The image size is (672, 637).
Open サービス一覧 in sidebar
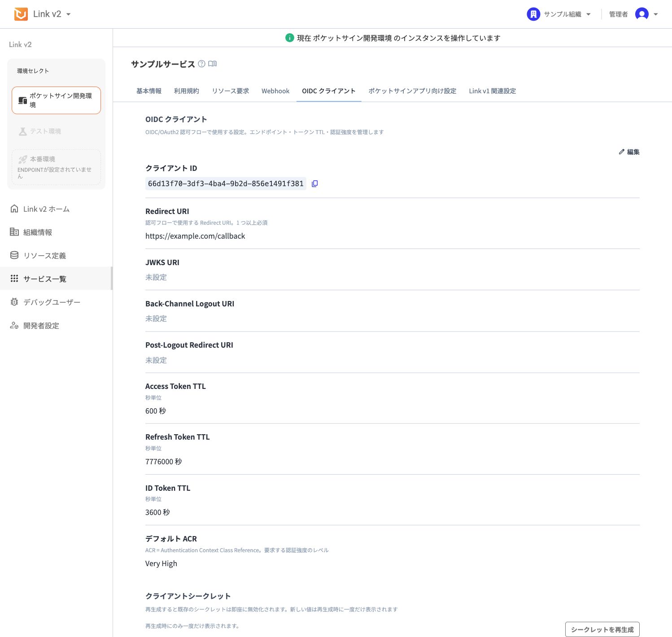pos(56,279)
